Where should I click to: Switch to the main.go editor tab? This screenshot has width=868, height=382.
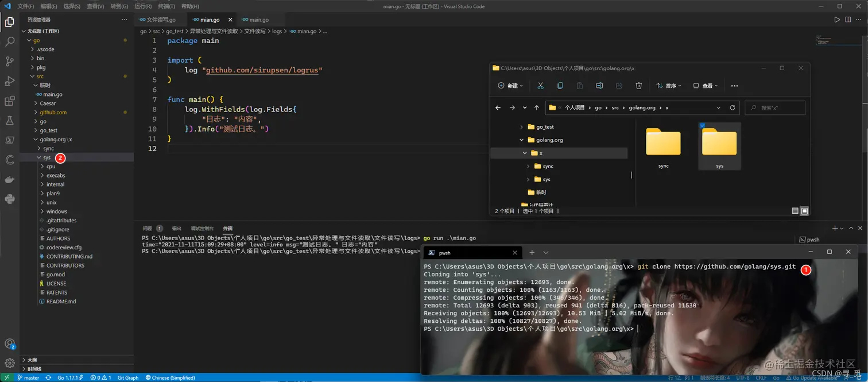[259, 20]
